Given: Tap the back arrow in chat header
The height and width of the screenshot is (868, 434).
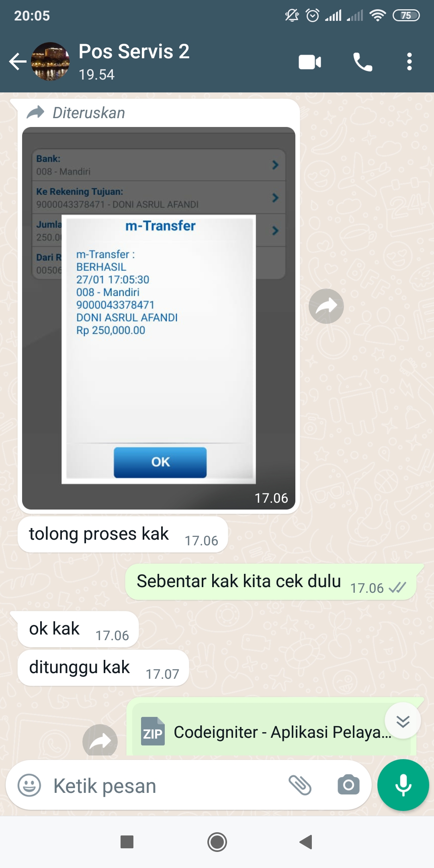Looking at the screenshot, I should [18, 62].
